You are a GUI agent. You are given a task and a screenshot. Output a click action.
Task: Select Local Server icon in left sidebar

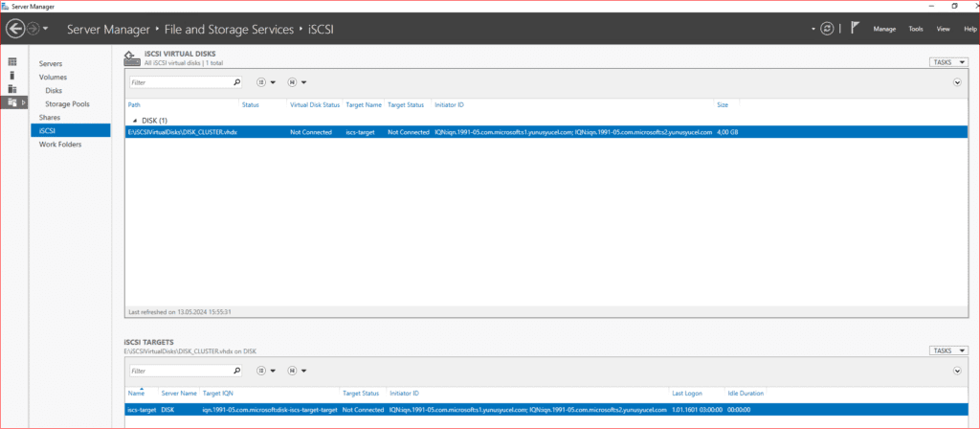point(11,75)
